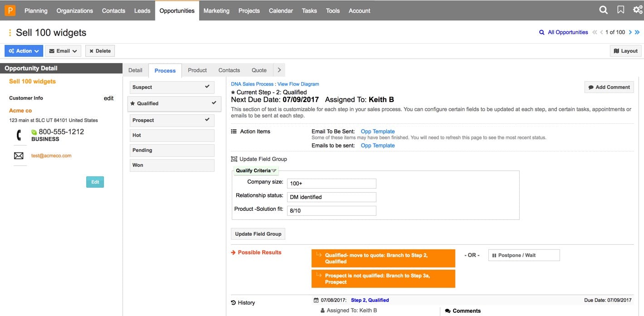
Task: Open the Marketing menu
Action: pos(216,10)
